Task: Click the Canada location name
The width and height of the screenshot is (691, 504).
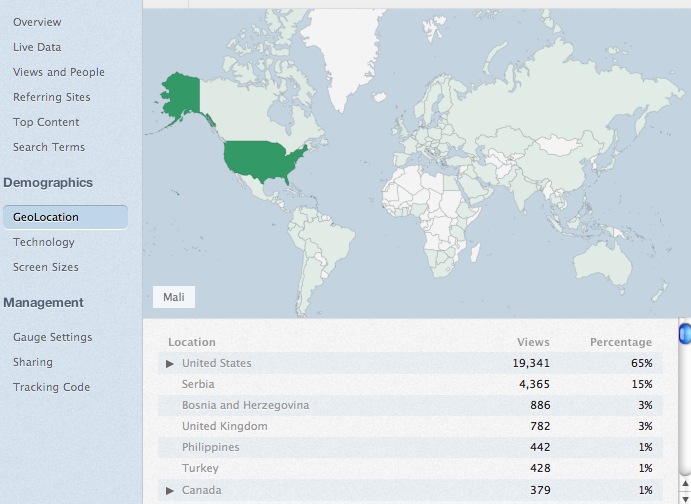Action: coord(201,490)
